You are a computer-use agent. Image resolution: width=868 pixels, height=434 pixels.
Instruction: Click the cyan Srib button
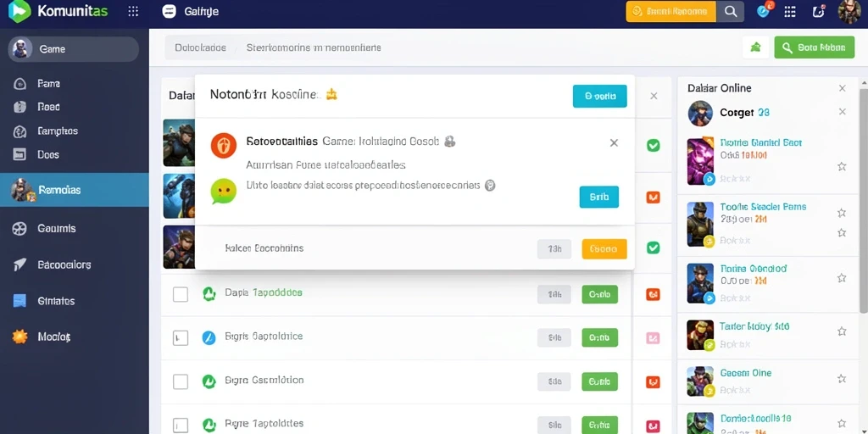pyautogui.click(x=599, y=197)
